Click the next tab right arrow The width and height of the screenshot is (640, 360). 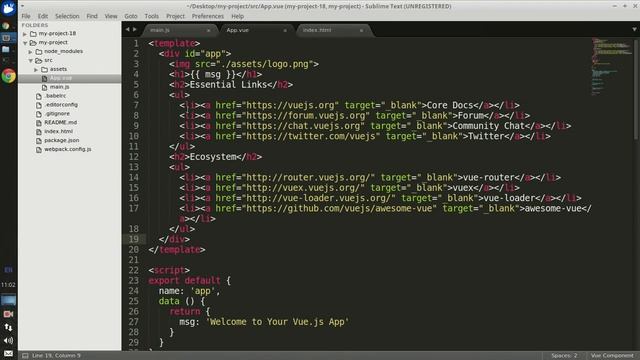click(135, 29)
